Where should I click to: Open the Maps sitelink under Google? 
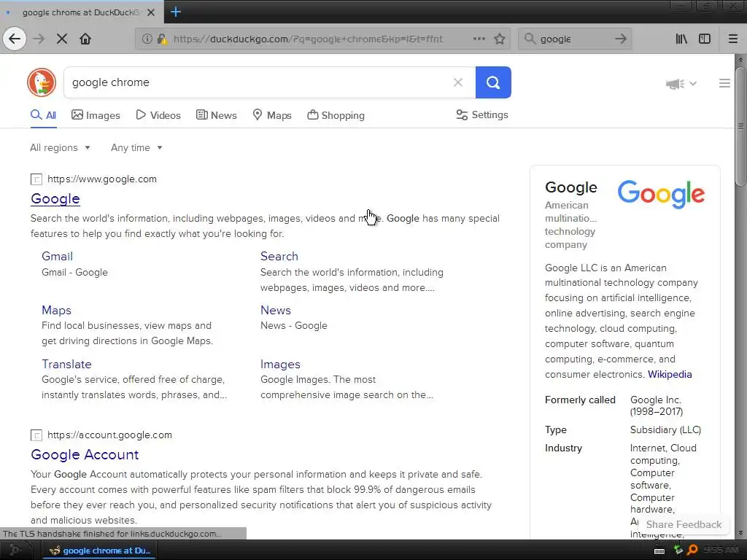(x=56, y=310)
